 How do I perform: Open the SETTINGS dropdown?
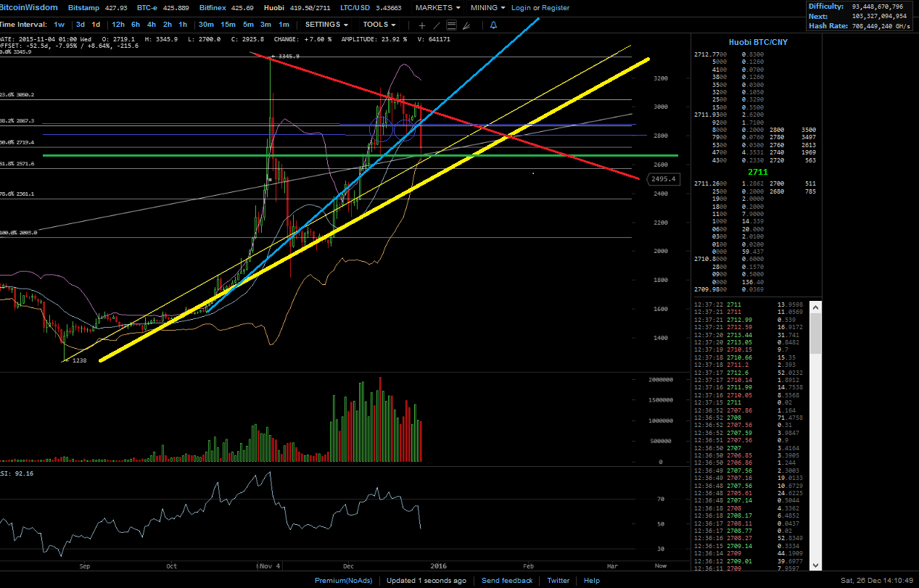click(326, 25)
